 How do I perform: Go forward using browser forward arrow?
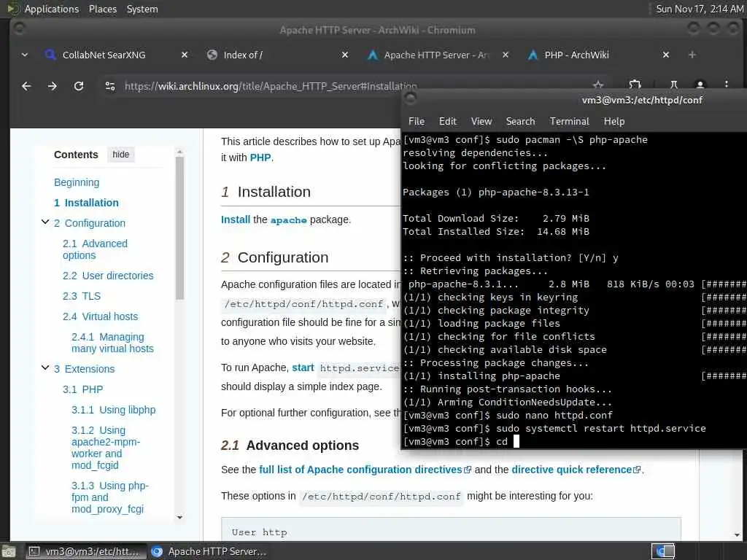coord(53,86)
